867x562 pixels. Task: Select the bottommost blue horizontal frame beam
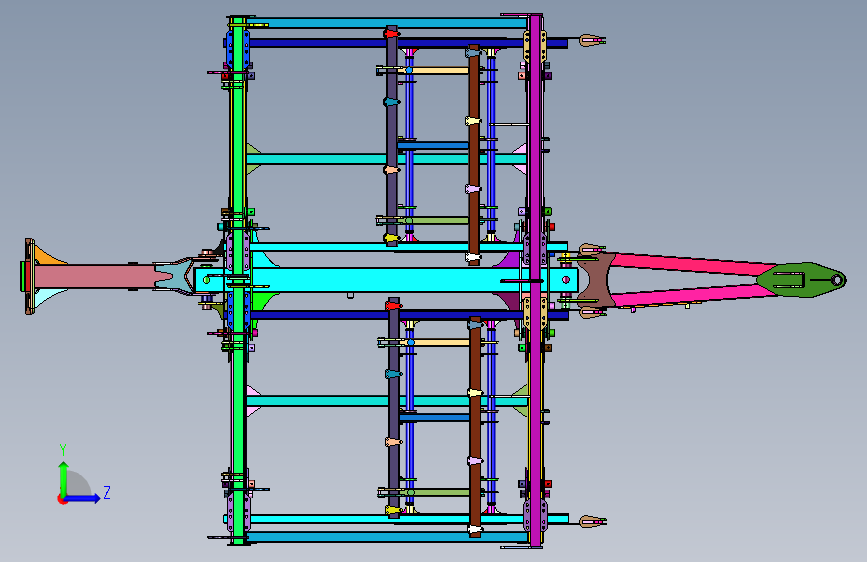point(387,537)
